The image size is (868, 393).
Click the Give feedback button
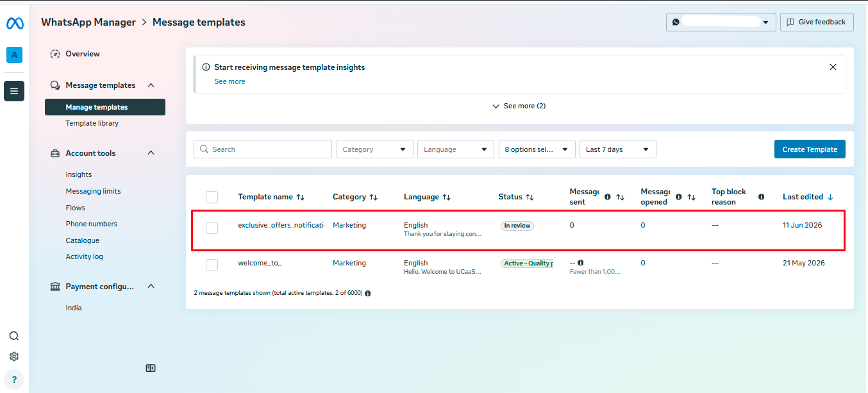point(817,22)
